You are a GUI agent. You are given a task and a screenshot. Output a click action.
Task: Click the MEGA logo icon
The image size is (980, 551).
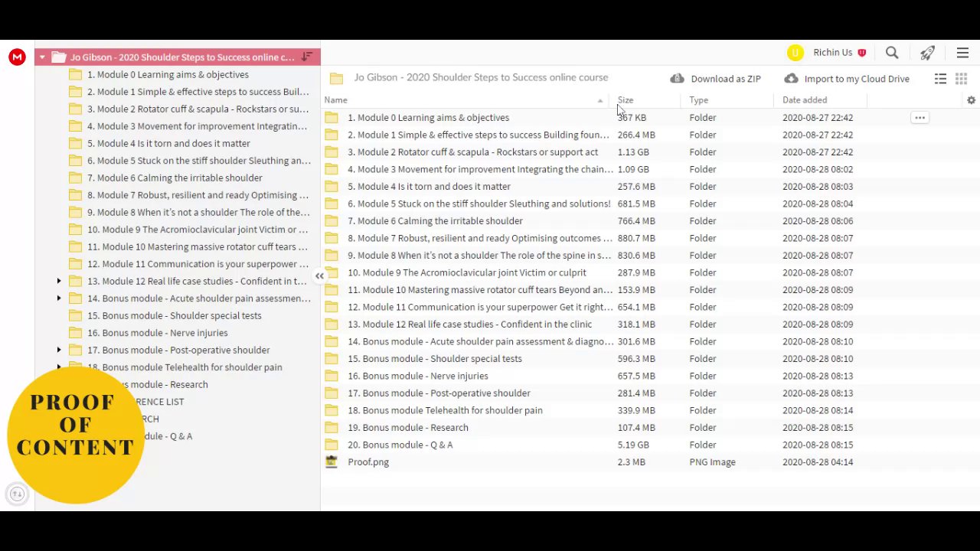[x=17, y=57]
